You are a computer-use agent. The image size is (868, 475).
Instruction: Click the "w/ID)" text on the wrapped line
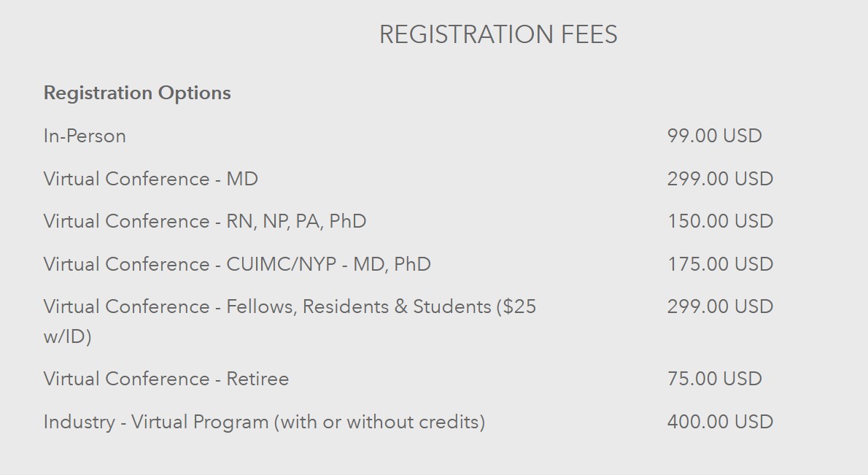67,338
